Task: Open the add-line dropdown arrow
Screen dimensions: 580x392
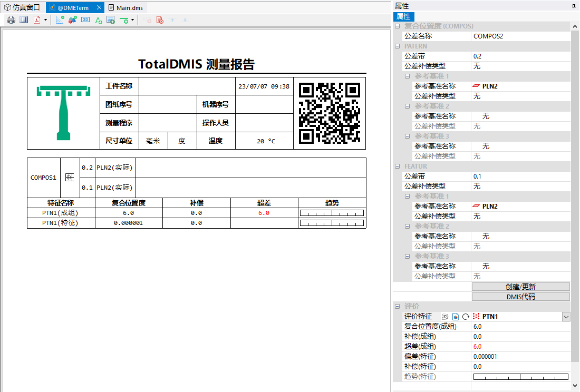Action: coord(132,20)
